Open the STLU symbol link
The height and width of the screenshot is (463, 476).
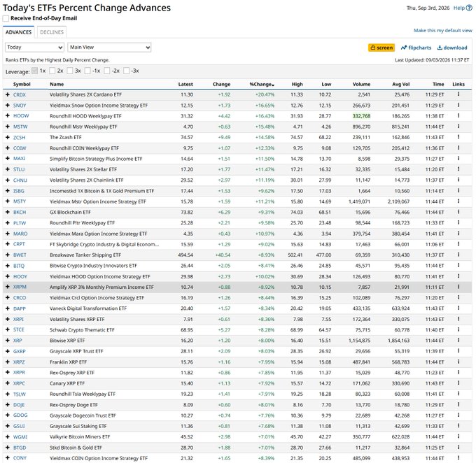coord(19,169)
